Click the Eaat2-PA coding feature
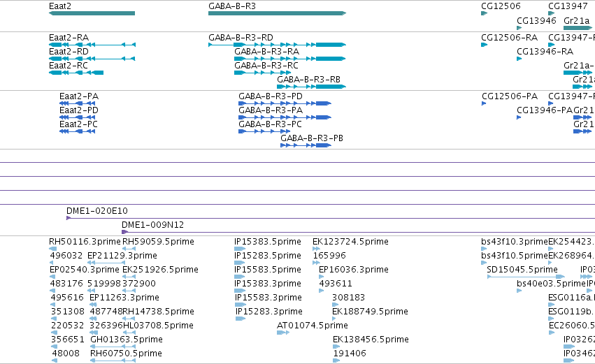Viewport: 595px width, 364px height. (x=78, y=103)
